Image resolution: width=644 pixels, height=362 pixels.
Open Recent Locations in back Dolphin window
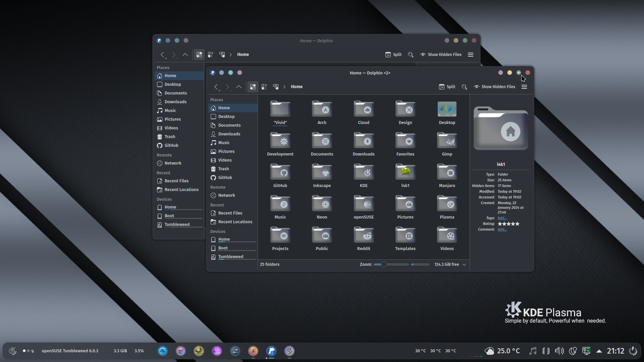(179, 190)
